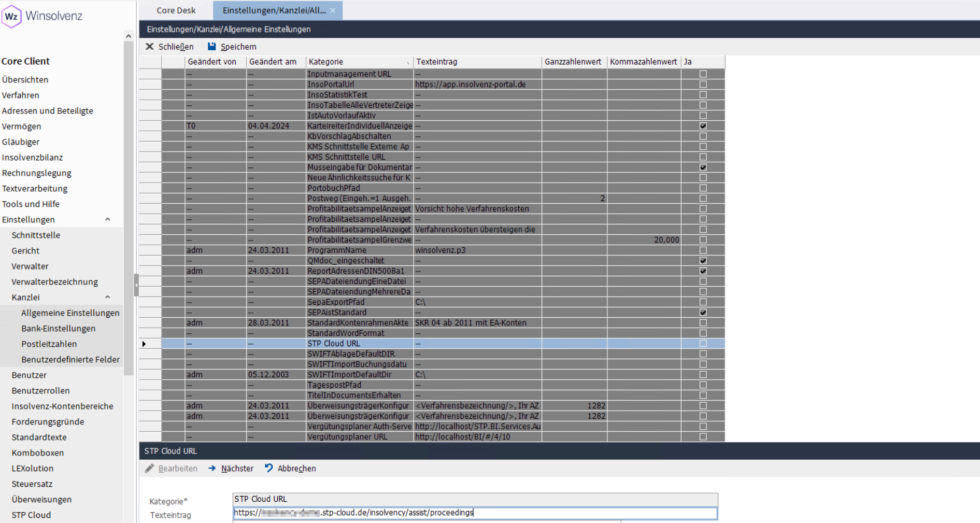
Task: Toggle the Ja checkbox for KarteireiterIndividuellAnzeige
Action: coord(703,126)
